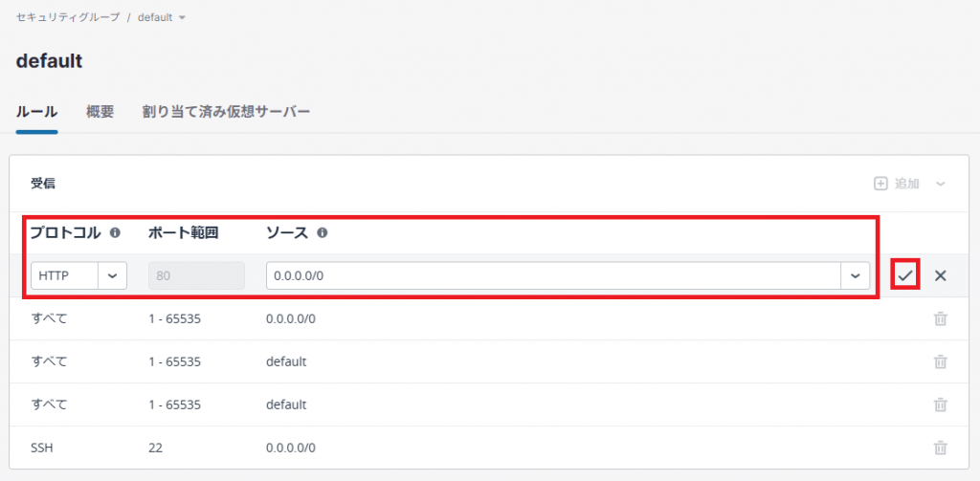This screenshot has width=980, height=481.
Task: Delete the first すべて 0.0.0.0/0 rule
Action: [940, 318]
